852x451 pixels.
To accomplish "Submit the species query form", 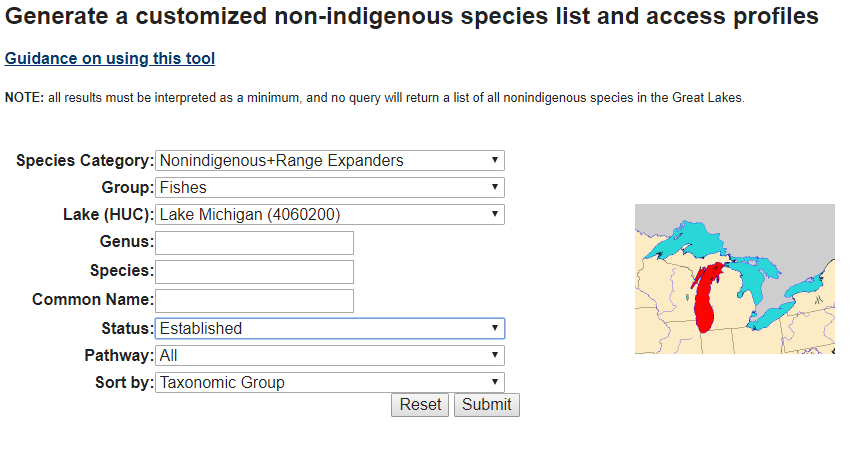I will pos(487,405).
